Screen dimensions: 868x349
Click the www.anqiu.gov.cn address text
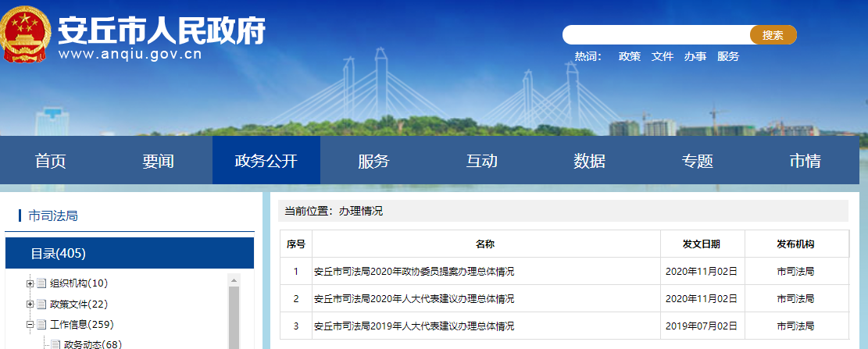tap(130, 54)
